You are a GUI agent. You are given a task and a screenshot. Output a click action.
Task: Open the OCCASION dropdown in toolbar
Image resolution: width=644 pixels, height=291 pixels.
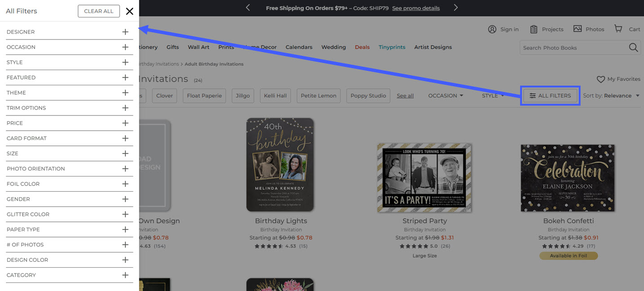coord(445,96)
